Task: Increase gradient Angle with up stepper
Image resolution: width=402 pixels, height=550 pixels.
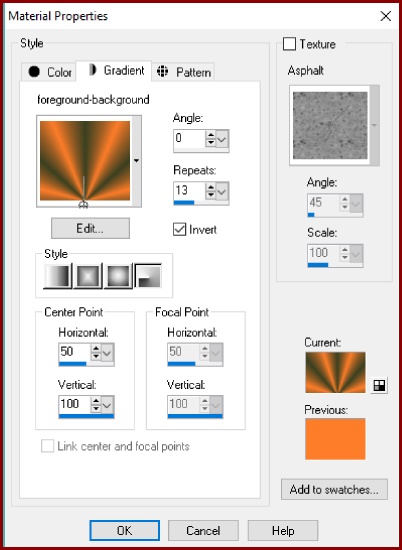Action: tap(210, 135)
